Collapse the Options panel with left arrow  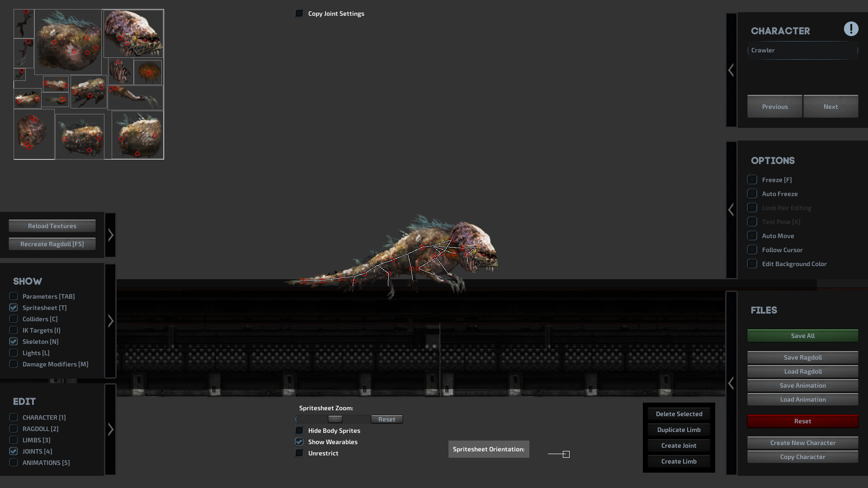(731, 210)
